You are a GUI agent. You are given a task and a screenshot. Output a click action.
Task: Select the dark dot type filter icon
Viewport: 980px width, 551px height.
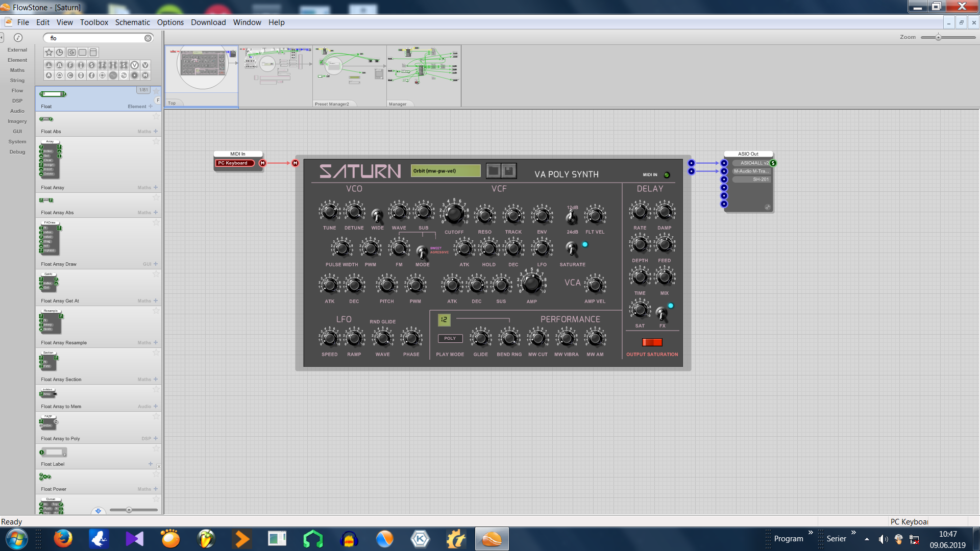[x=135, y=76]
